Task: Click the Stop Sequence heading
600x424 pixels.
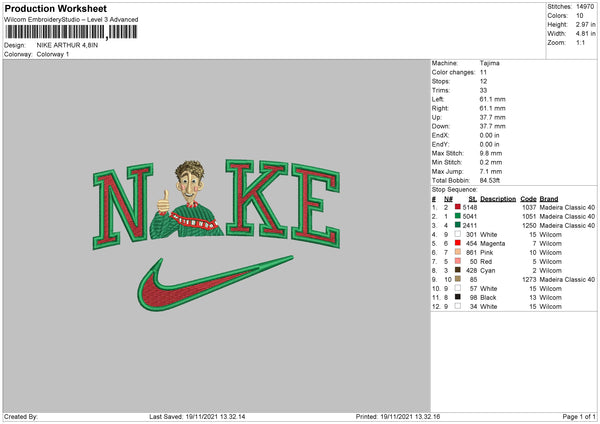Action: tap(455, 189)
